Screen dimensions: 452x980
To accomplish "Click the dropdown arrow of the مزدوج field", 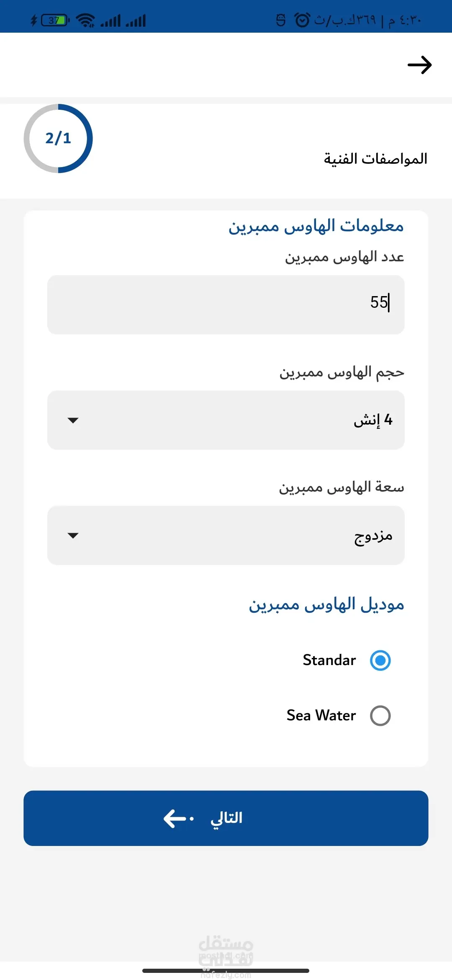I will pos(73,536).
